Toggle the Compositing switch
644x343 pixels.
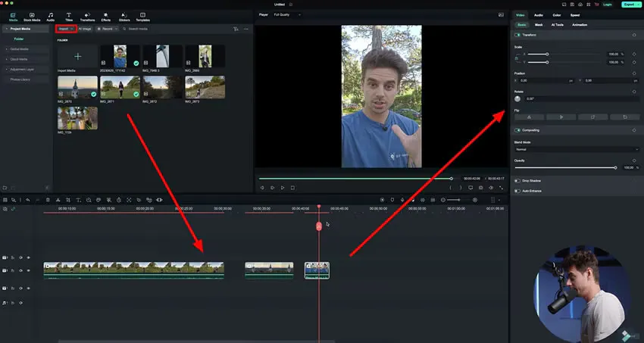[517, 130]
